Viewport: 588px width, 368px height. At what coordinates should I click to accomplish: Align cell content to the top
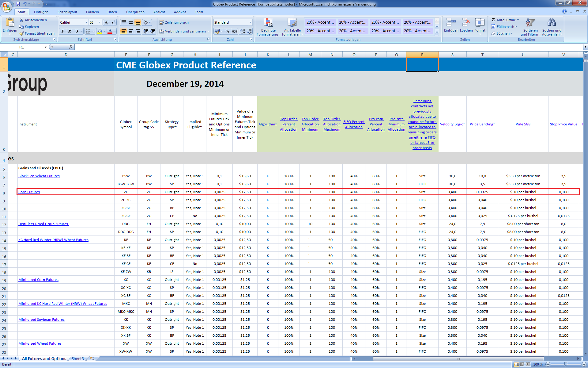click(x=124, y=22)
